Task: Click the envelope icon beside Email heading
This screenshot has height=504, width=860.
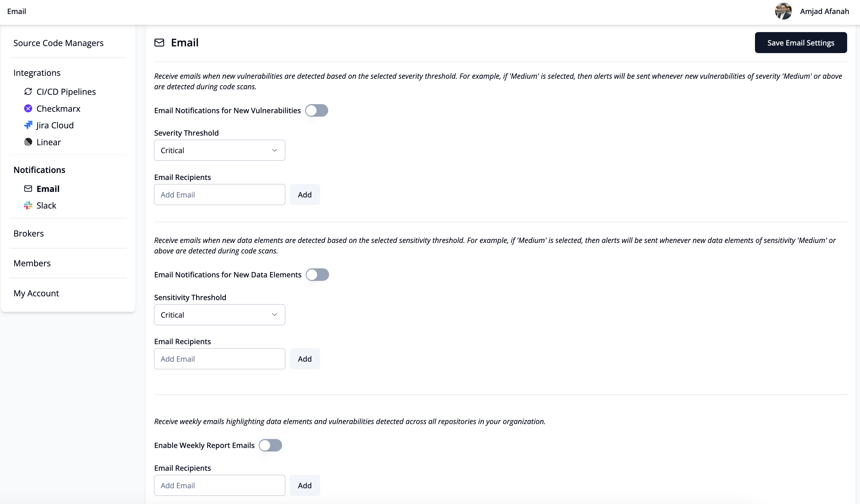Action: [159, 43]
